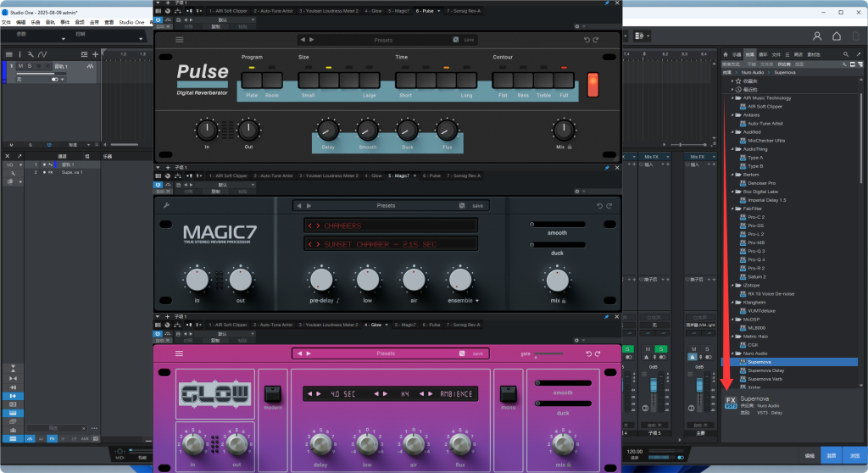This screenshot has width=868, height=473.
Task: Click the pre-delay tempo sync note icon in Magic7
Action: [338, 301]
